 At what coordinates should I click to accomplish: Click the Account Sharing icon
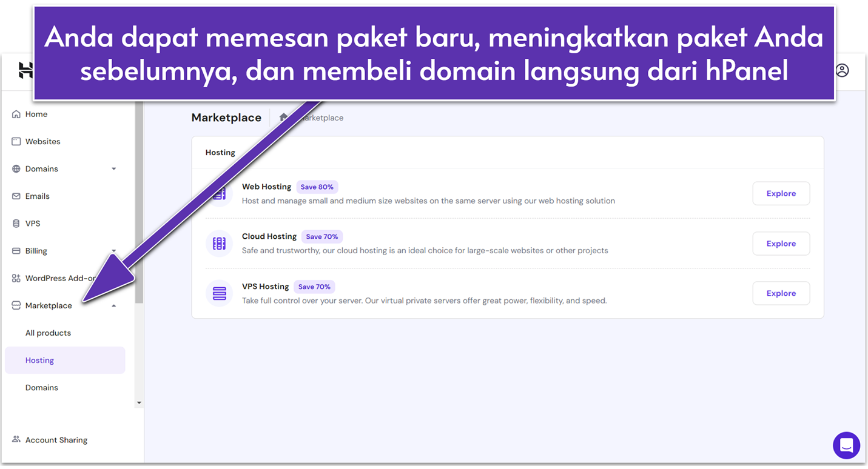tap(15, 439)
